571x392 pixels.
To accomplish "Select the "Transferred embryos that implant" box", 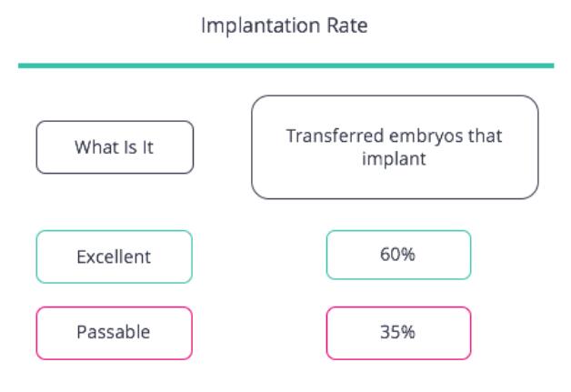I will pos(395,147).
